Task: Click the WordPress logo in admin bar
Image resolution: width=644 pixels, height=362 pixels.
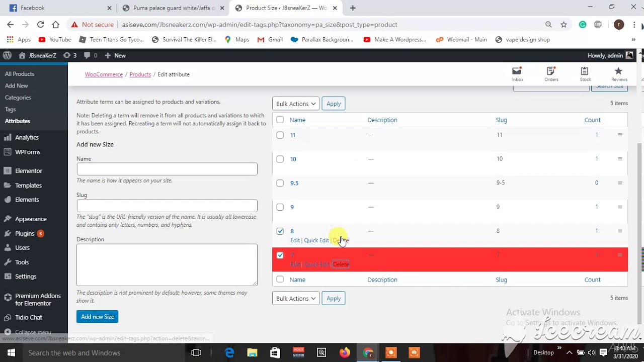Action: coord(7,55)
